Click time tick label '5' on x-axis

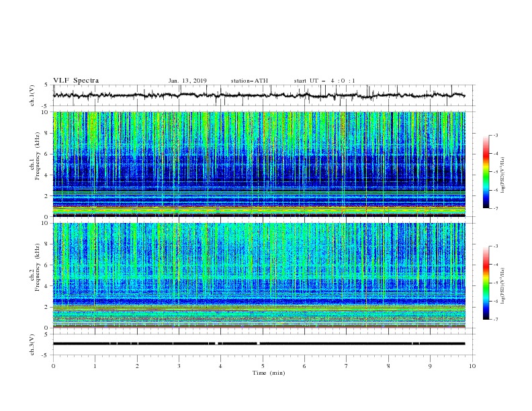coord(263,366)
